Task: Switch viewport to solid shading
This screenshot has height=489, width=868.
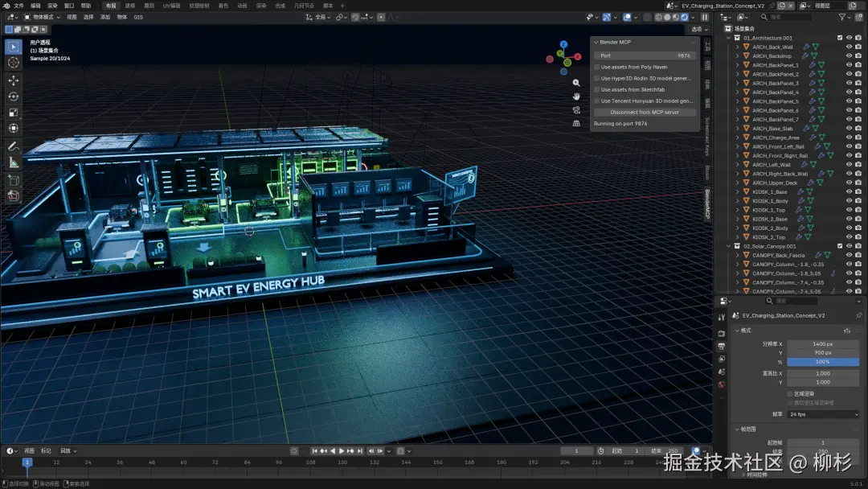Action: tap(667, 17)
